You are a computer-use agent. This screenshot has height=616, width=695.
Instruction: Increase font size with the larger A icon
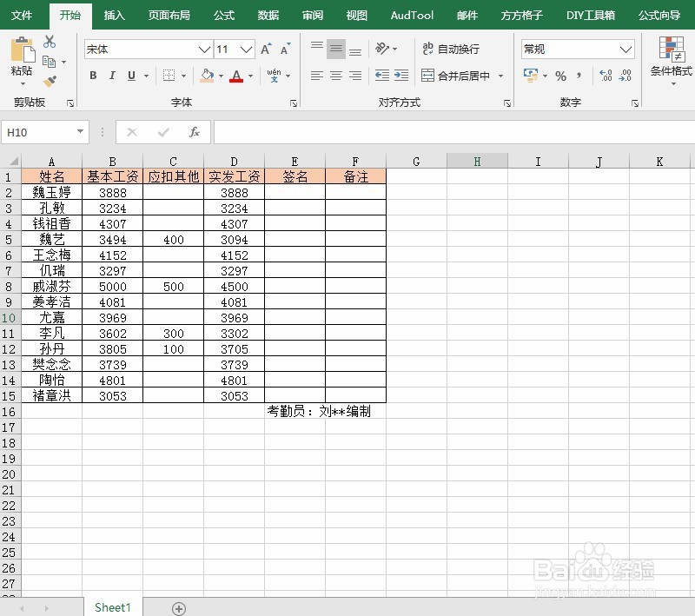[266, 49]
